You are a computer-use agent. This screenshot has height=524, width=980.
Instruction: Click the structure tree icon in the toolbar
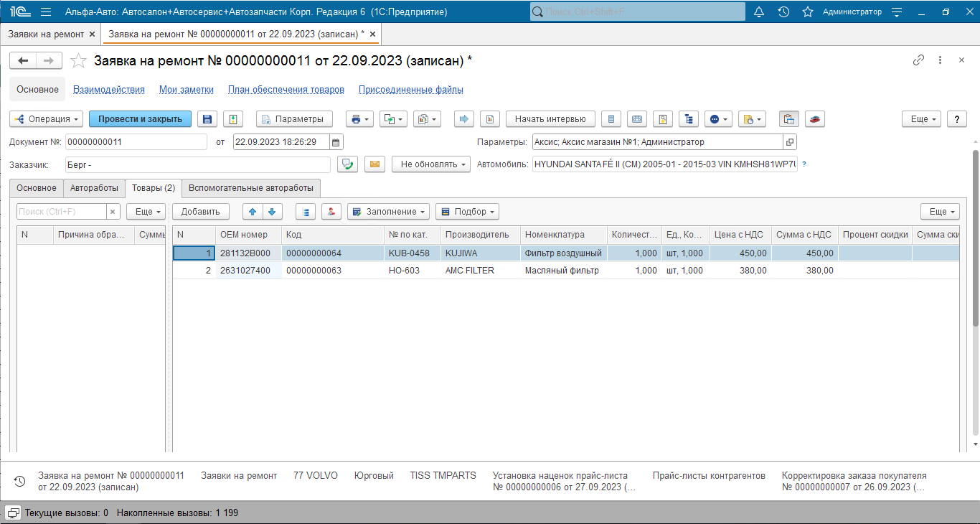[x=689, y=119]
